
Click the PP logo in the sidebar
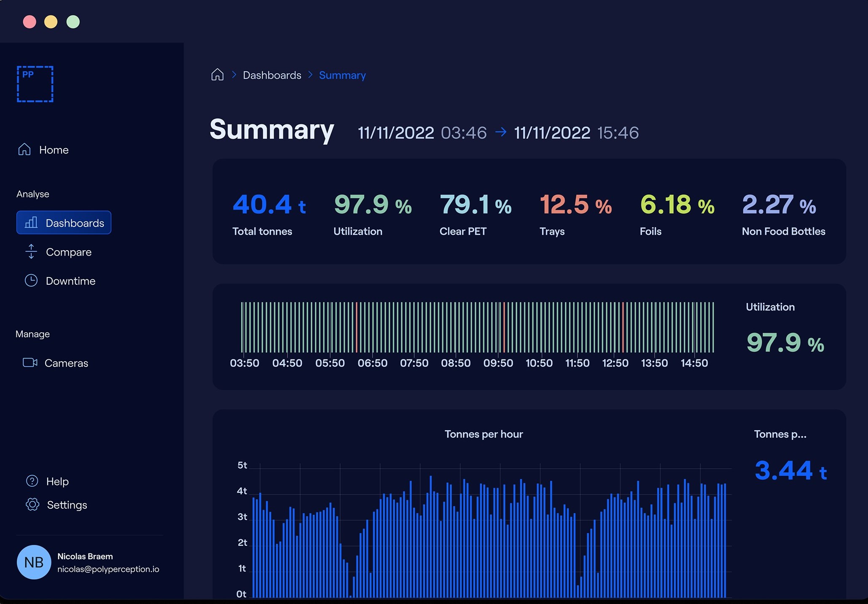(x=35, y=84)
